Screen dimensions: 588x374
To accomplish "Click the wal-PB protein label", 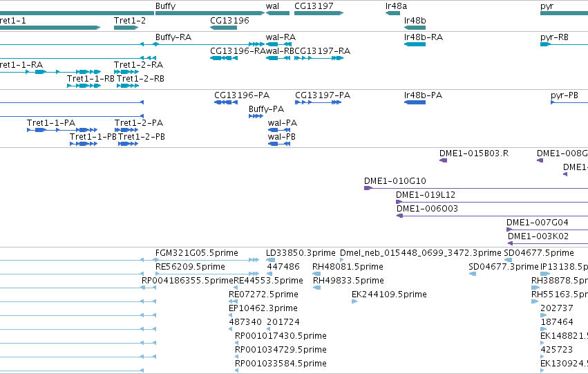I will [282, 137].
